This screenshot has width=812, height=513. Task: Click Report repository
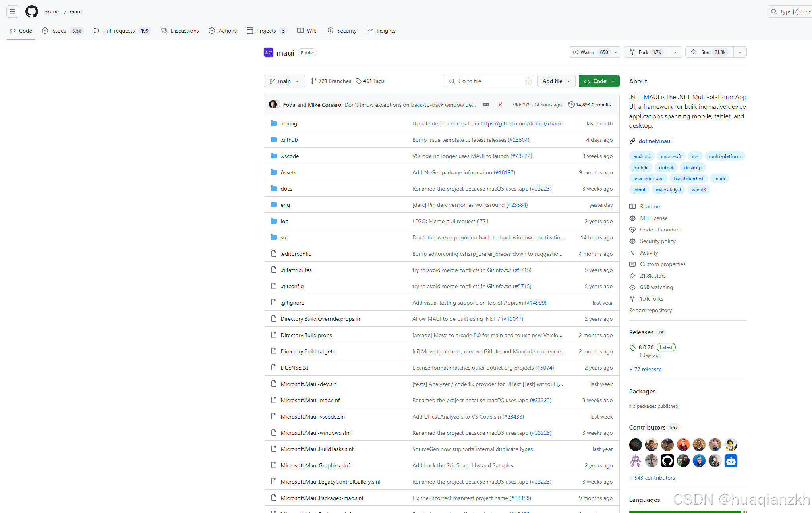tap(650, 310)
